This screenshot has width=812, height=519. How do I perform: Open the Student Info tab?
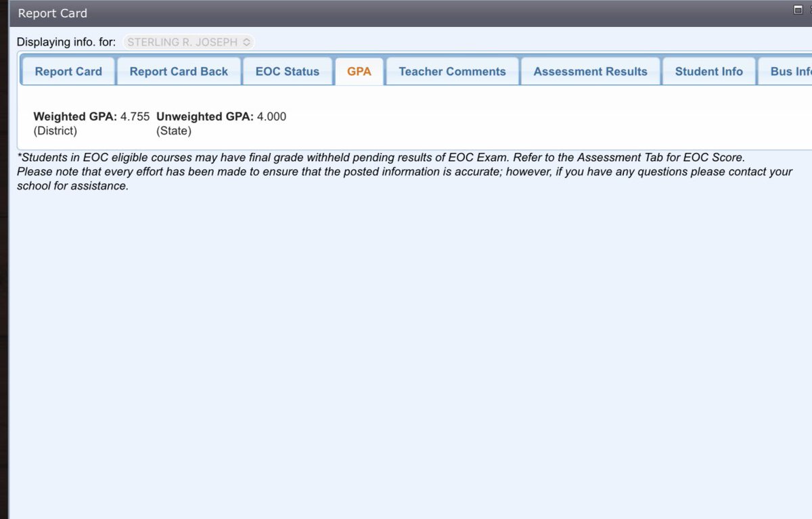tap(709, 71)
